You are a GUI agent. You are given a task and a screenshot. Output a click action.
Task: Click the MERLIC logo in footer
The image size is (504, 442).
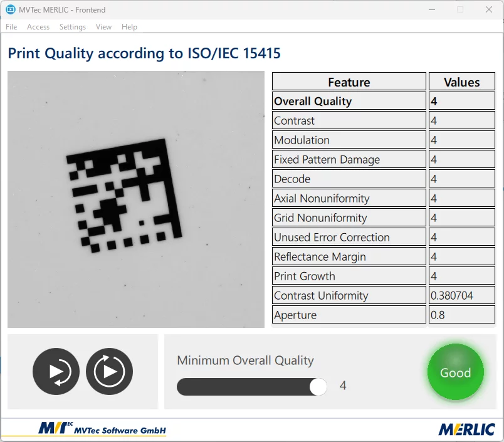(467, 429)
